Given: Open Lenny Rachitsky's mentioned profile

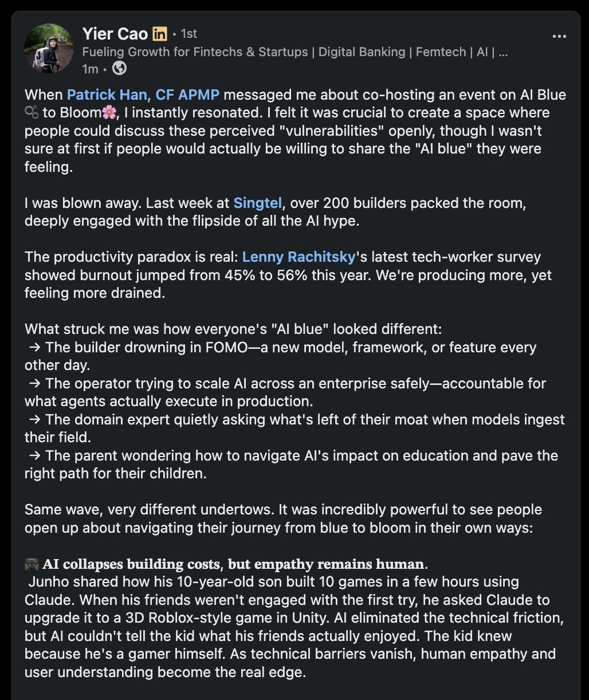Looking at the screenshot, I should [x=299, y=257].
